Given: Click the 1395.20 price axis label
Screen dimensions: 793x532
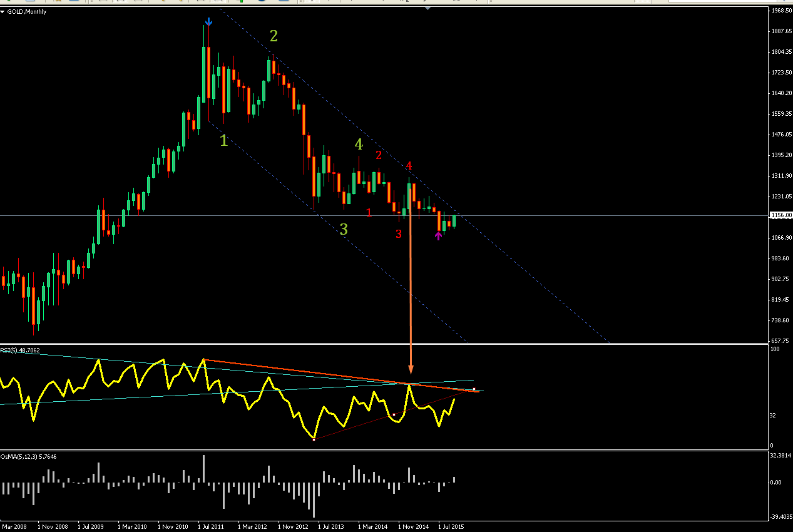Looking at the screenshot, I should pyautogui.click(x=782, y=155).
